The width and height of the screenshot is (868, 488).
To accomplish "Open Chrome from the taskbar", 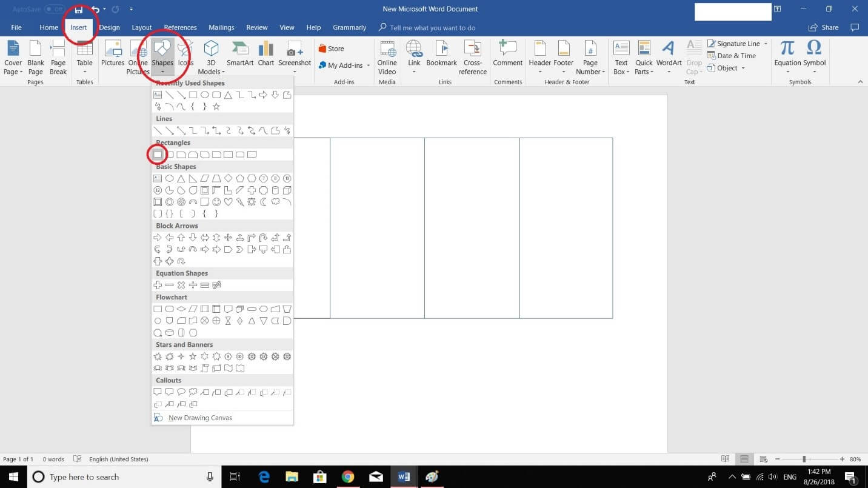I will click(x=348, y=476).
